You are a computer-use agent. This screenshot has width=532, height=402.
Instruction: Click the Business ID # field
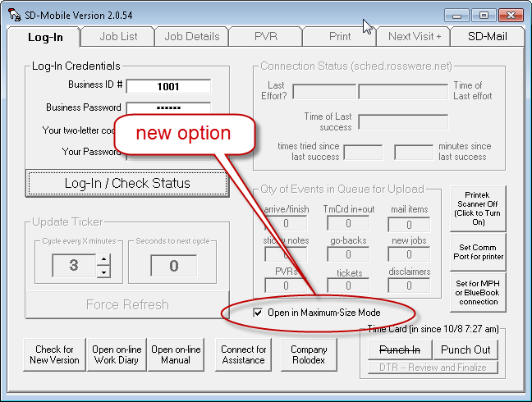169,86
